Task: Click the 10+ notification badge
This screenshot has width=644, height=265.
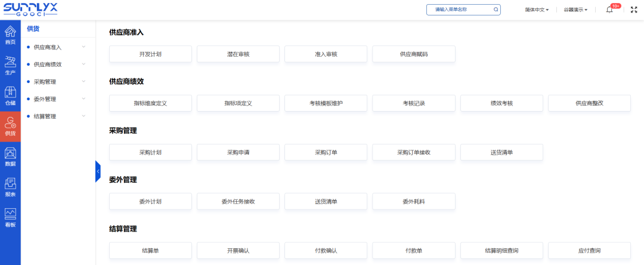Action: point(615,6)
